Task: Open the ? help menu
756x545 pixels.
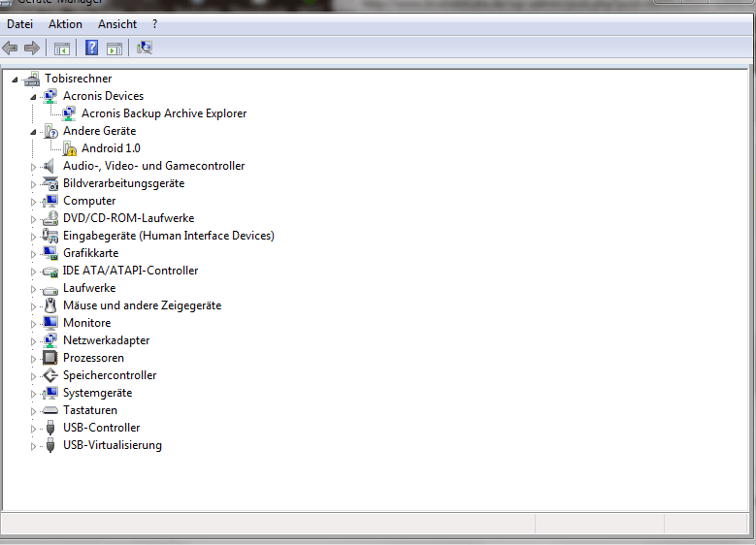Action: [x=154, y=24]
